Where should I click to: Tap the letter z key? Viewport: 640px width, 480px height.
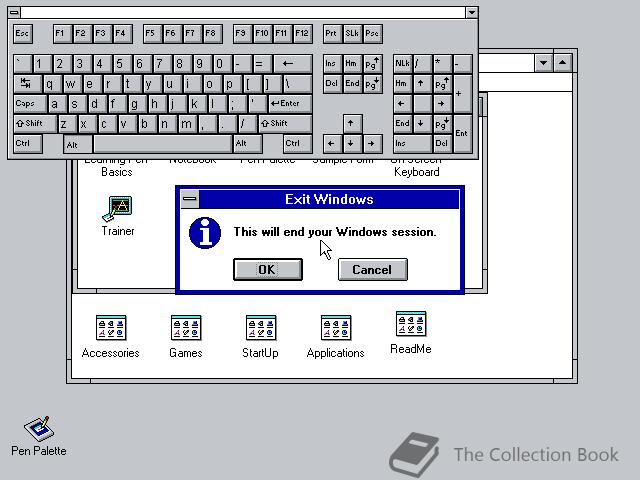[x=67, y=124]
